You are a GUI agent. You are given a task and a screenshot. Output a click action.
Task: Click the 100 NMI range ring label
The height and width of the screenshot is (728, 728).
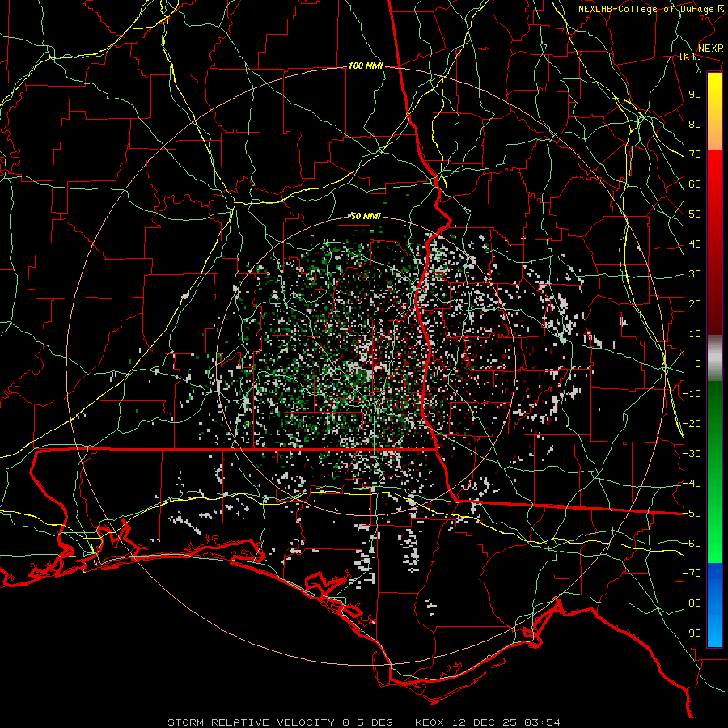366,66
